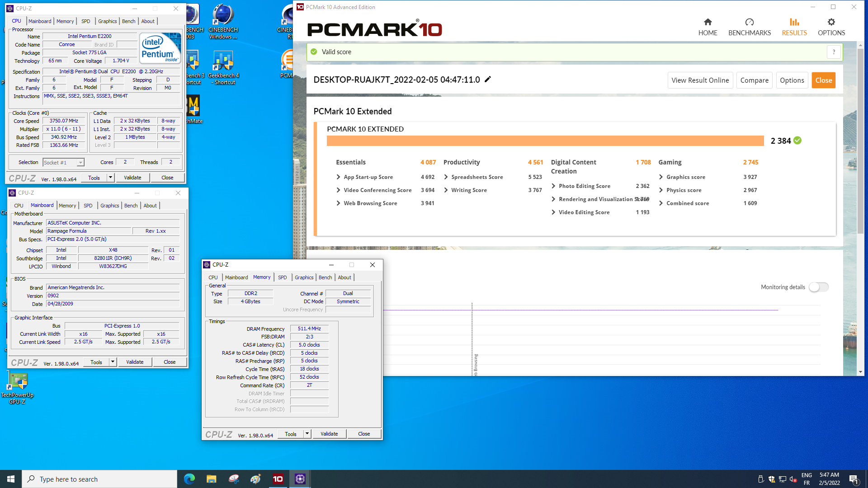The width and height of the screenshot is (868, 488).
Task: Click the ENG FR language indicator
Action: (807, 479)
